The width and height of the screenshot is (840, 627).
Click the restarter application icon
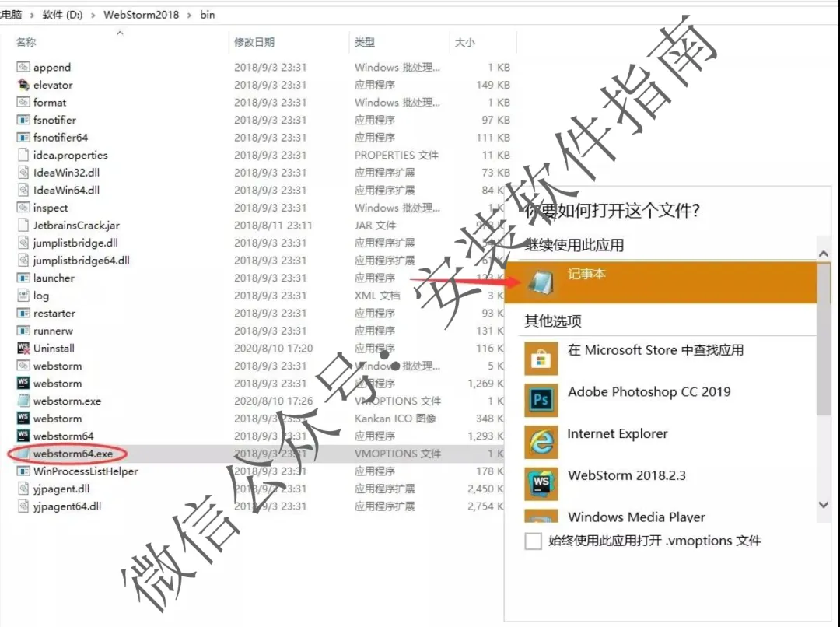tap(23, 313)
